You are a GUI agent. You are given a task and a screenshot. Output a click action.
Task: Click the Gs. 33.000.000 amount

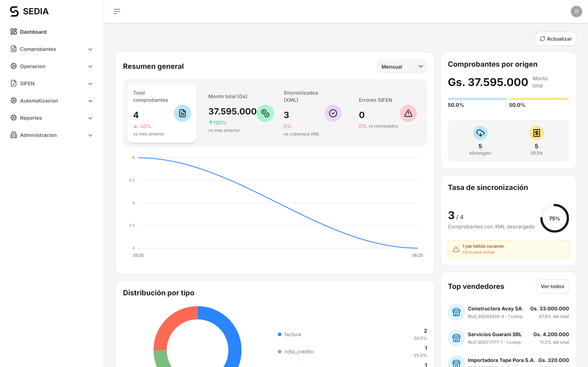tap(549, 308)
